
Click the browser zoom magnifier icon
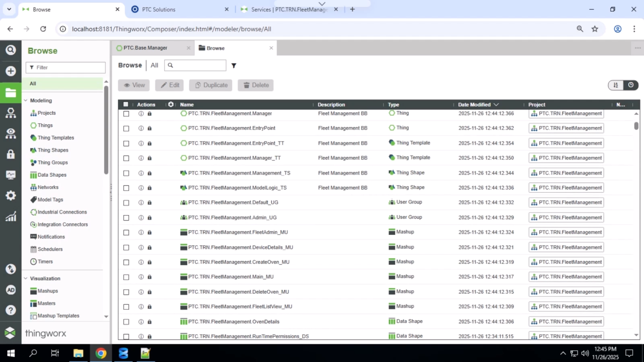coord(580,29)
